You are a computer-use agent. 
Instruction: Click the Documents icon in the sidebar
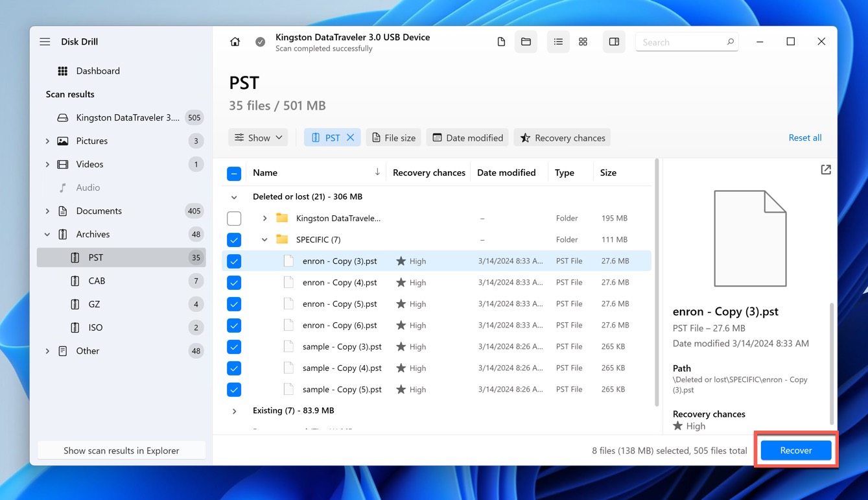click(x=63, y=211)
